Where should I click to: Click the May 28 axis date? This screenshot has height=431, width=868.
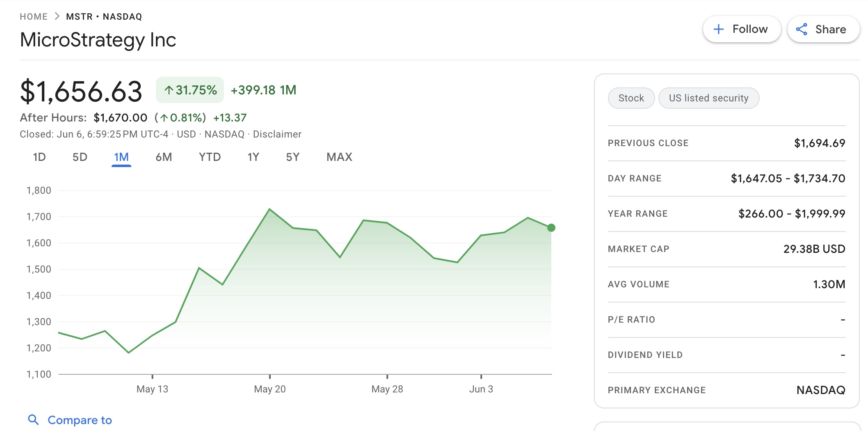point(387,389)
